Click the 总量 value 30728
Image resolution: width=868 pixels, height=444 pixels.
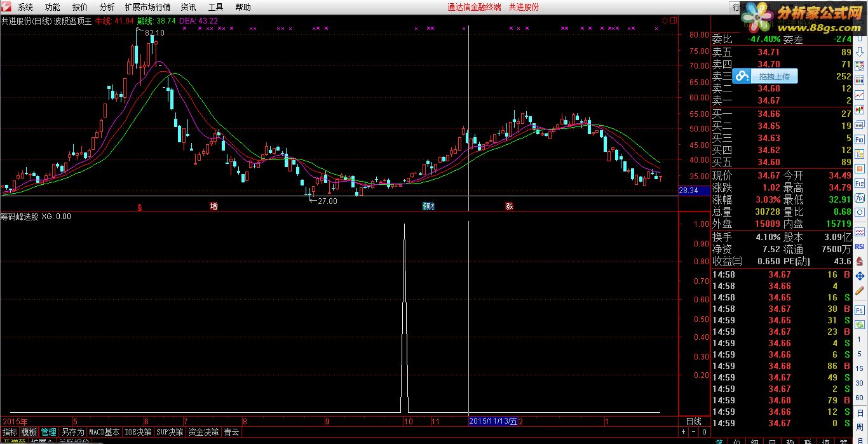coord(767,212)
